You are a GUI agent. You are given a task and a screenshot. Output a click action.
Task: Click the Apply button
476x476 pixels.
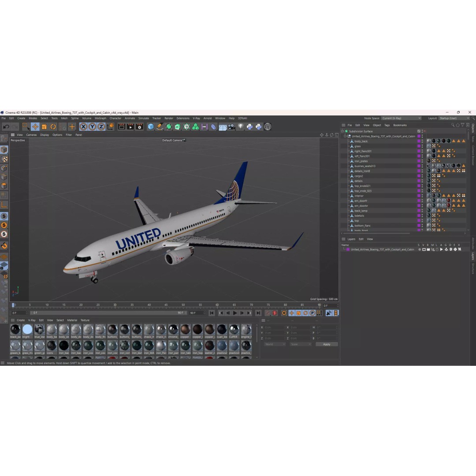327,344
